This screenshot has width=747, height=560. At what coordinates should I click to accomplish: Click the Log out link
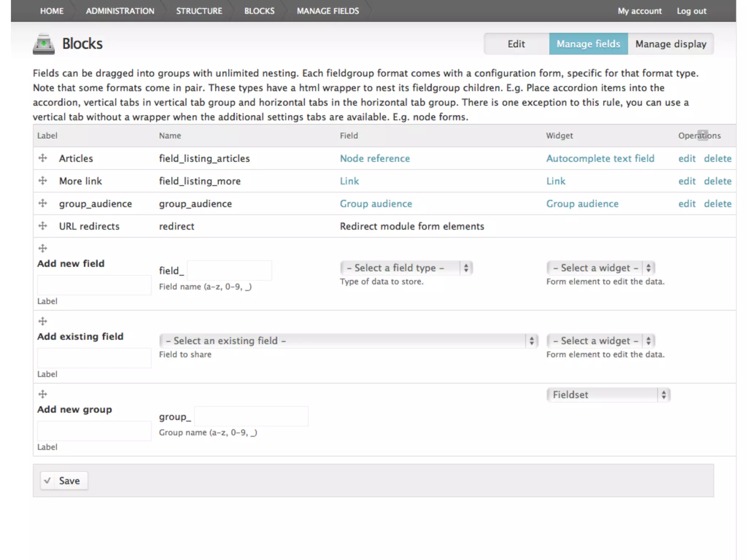click(692, 11)
